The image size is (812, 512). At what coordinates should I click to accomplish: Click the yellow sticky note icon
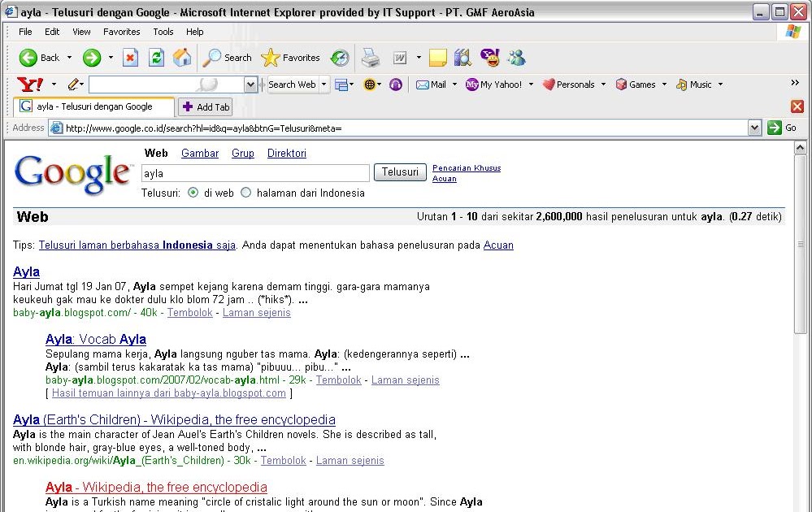[x=437, y=58]
